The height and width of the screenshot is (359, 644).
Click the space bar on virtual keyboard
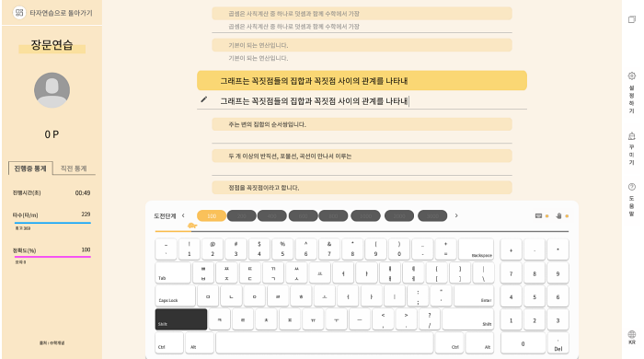tap(325, 343)
